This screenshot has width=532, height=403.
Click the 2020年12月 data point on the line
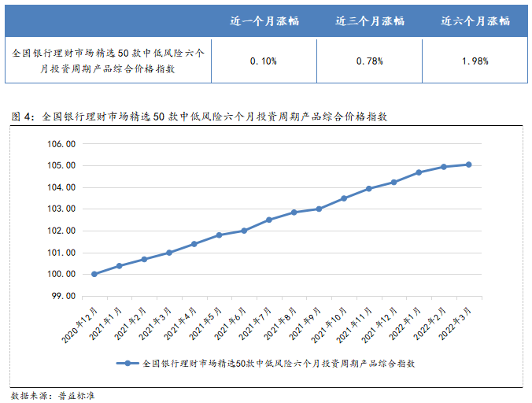click(x=94, y=274)
